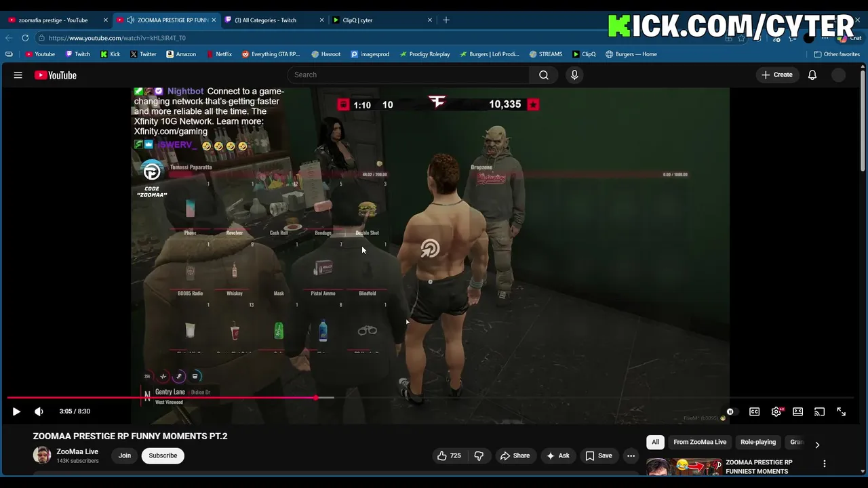This screenshot has height=488, width=868.
Task: Open Burgers Lofi Prodigy bookmark
Action: [x=490, y=54]
